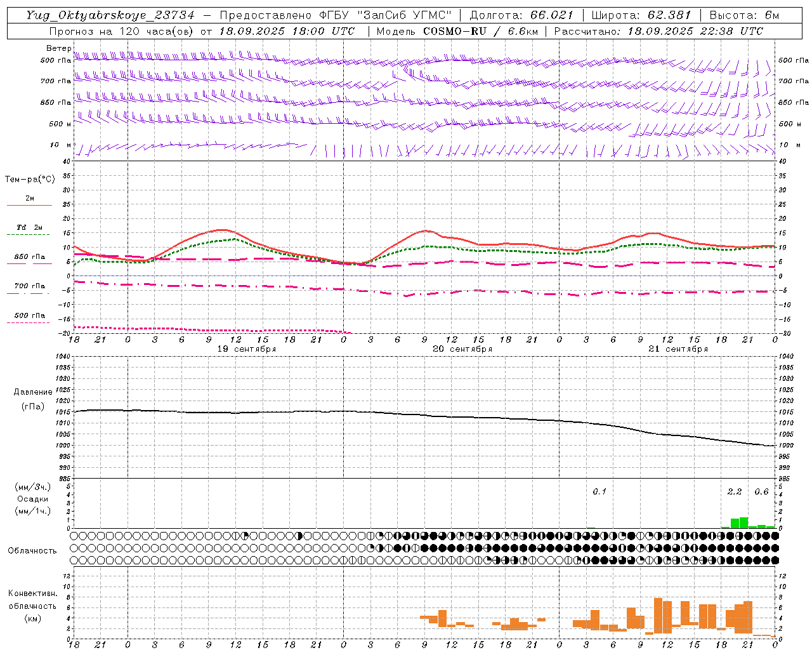Click the '21 сентября' date label

pos(678,348)
